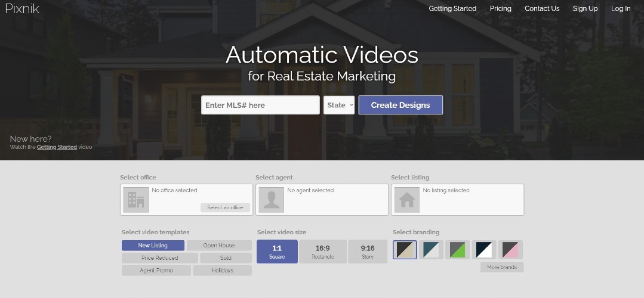
Task: Toggle the Agent Promo template
Action: (156, 271)
